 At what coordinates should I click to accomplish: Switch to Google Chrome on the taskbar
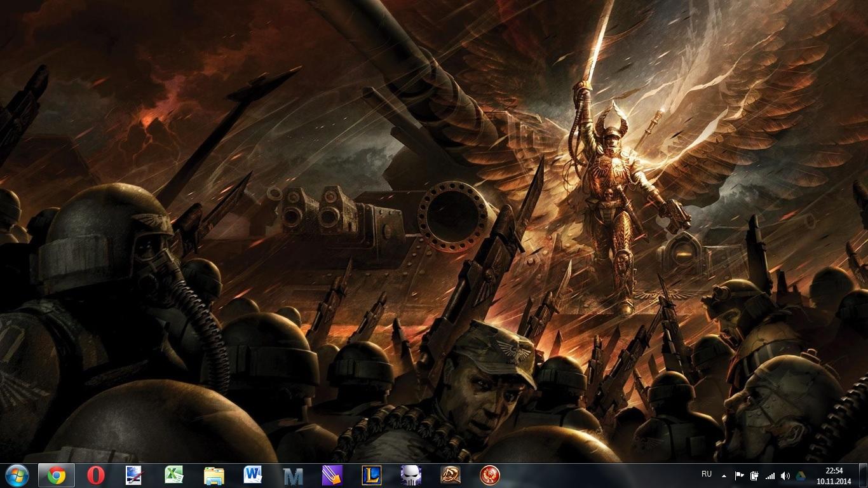coord(57,475)
